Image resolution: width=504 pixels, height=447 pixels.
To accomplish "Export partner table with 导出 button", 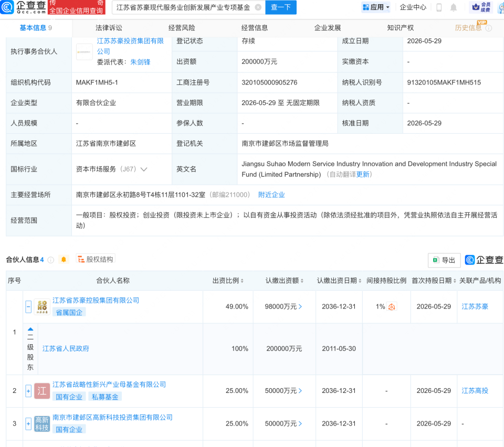I will pos(444,260).
